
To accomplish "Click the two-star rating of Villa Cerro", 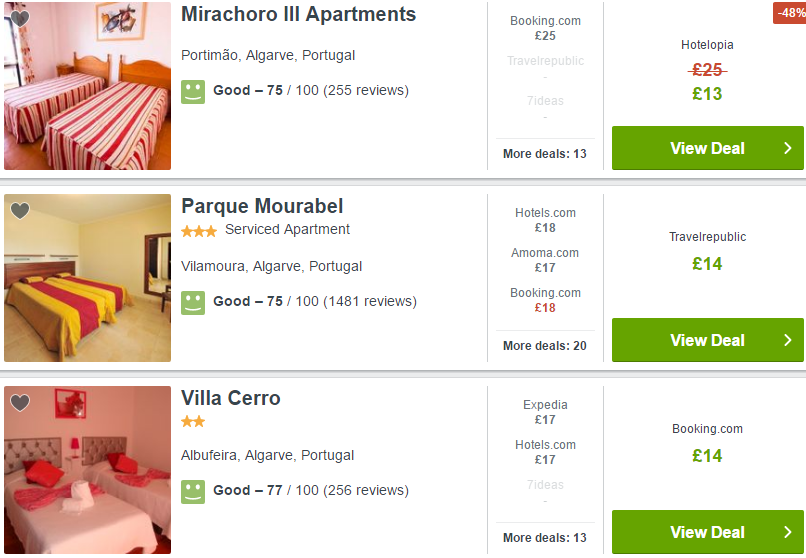I will point(193,422).
